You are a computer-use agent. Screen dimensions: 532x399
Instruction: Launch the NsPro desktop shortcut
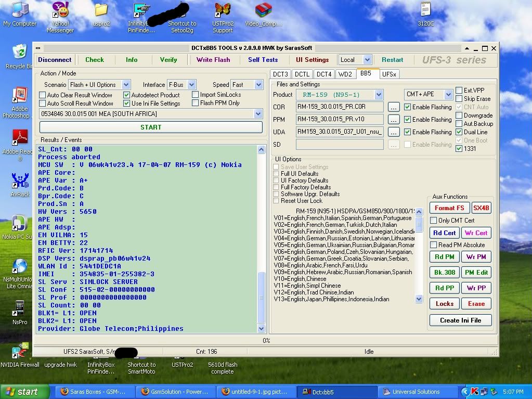click(20, 312)
